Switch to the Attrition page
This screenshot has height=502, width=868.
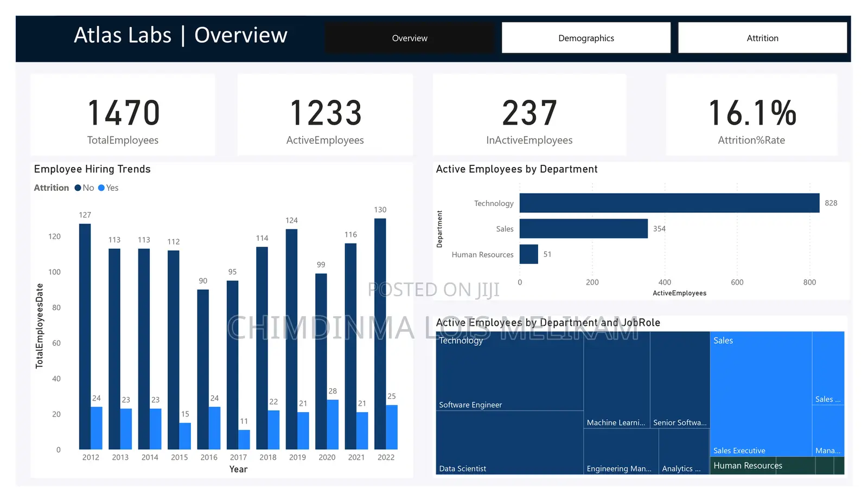coord(762,38)
